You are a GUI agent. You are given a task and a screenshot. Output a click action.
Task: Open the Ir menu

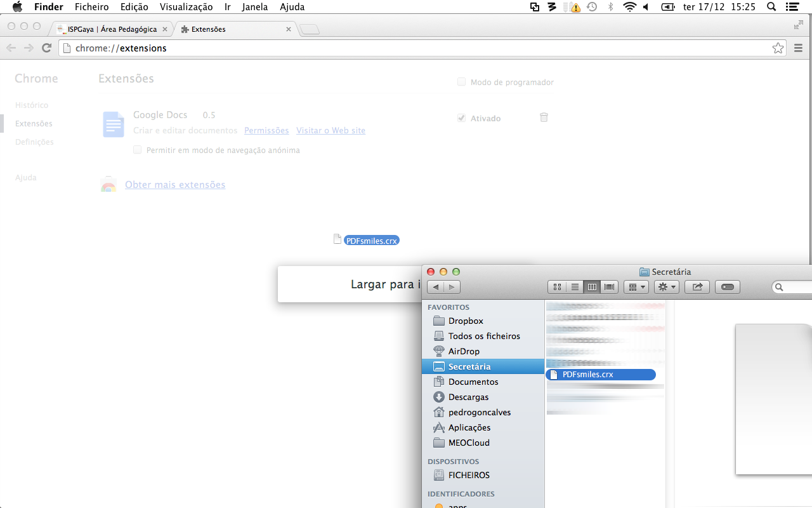[x=228, y=7]
